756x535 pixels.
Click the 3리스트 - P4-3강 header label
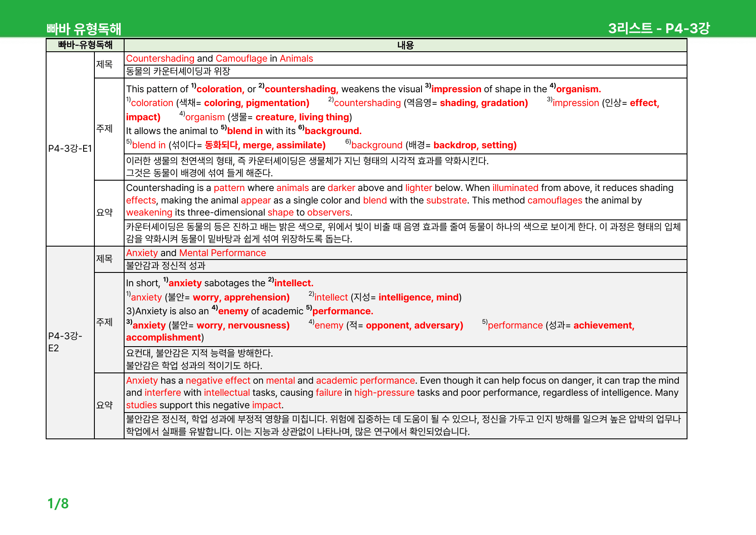(x=659, y=28)
